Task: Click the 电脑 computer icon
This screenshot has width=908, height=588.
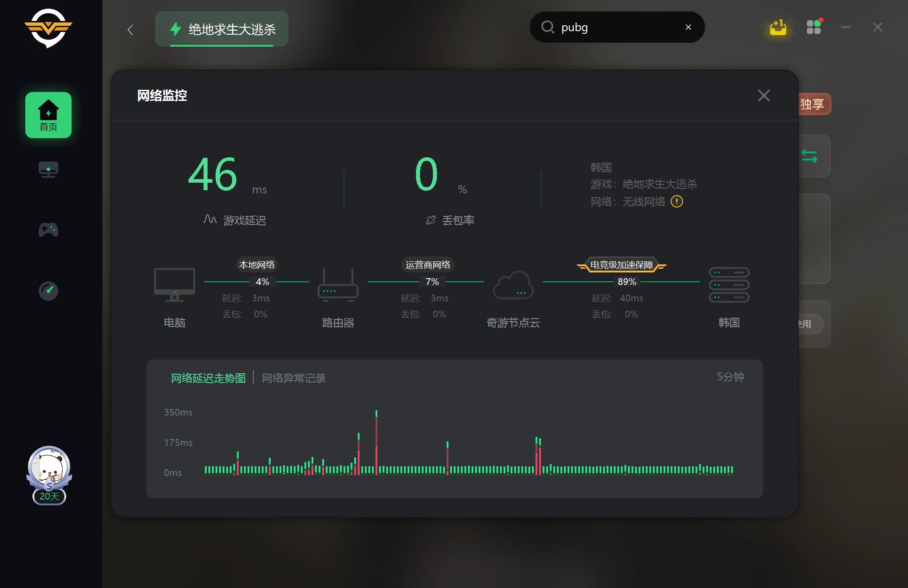Action: click(x=175, y=285)
